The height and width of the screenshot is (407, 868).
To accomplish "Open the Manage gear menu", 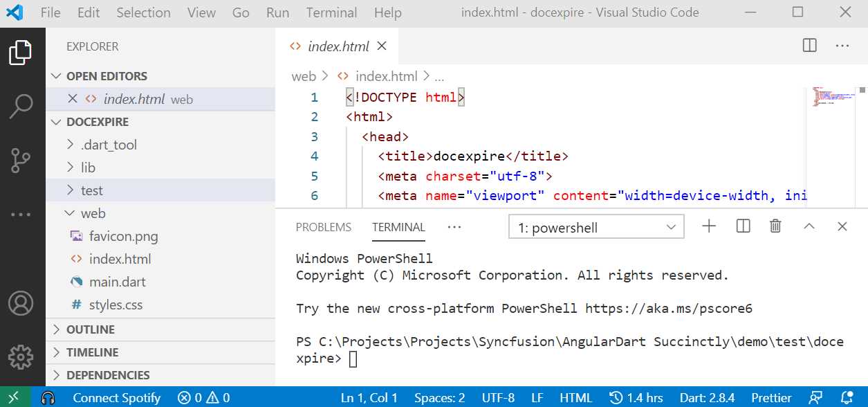I will pos(22,357).
